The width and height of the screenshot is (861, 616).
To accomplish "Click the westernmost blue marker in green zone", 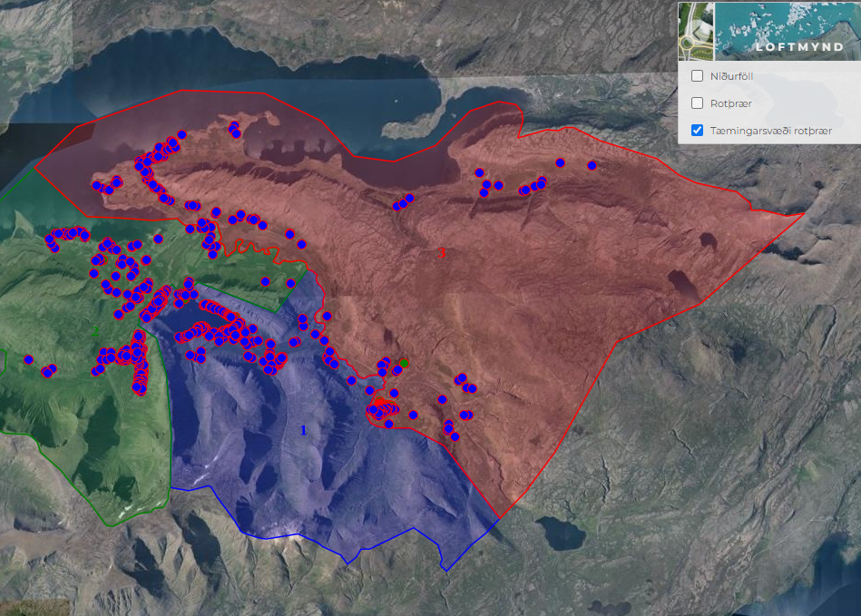I will point(28,359).
